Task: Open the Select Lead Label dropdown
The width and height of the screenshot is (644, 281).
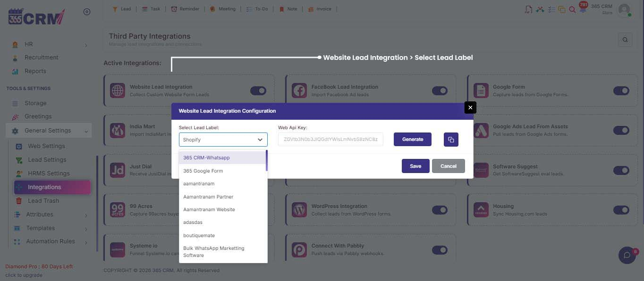Action: 223,140
